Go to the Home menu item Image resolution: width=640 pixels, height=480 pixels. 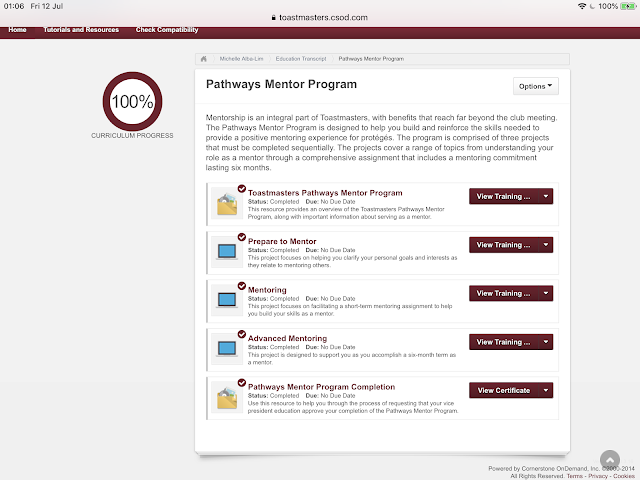point(17,30)
